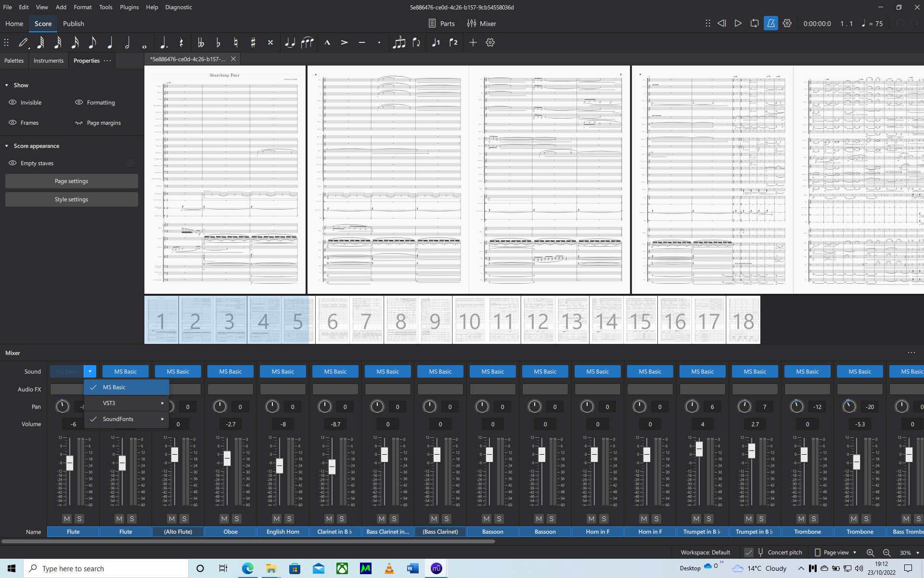
Task: Select page 7 thumbnail
Action: (367, 319)
